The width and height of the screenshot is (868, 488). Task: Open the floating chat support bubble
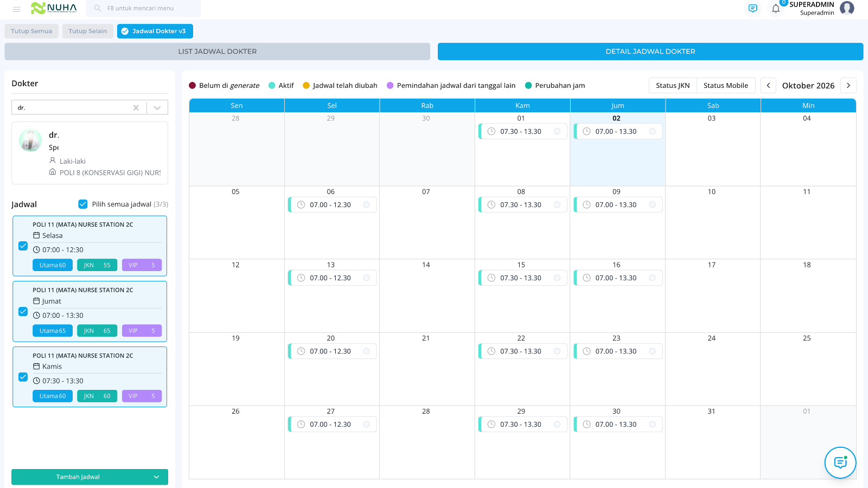840,463
